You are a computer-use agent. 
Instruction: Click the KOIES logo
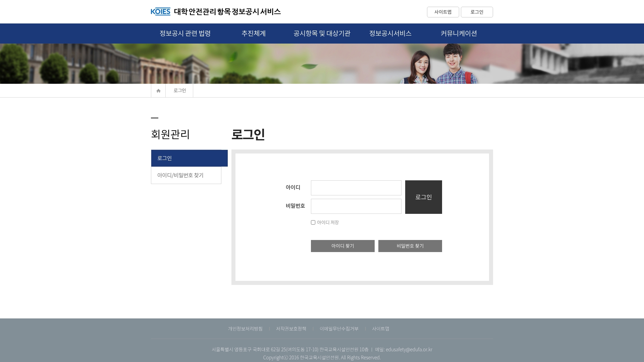click(x=161, y=12)
